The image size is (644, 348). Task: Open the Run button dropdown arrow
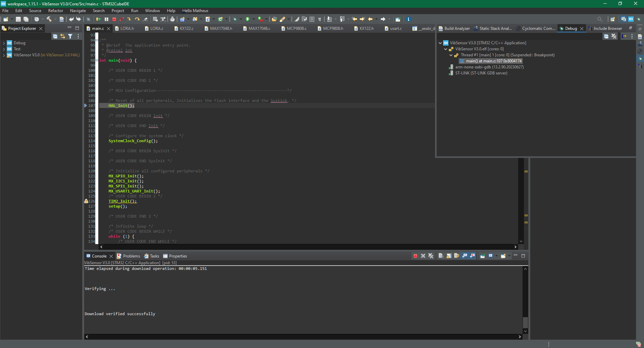tap(254, 19)
